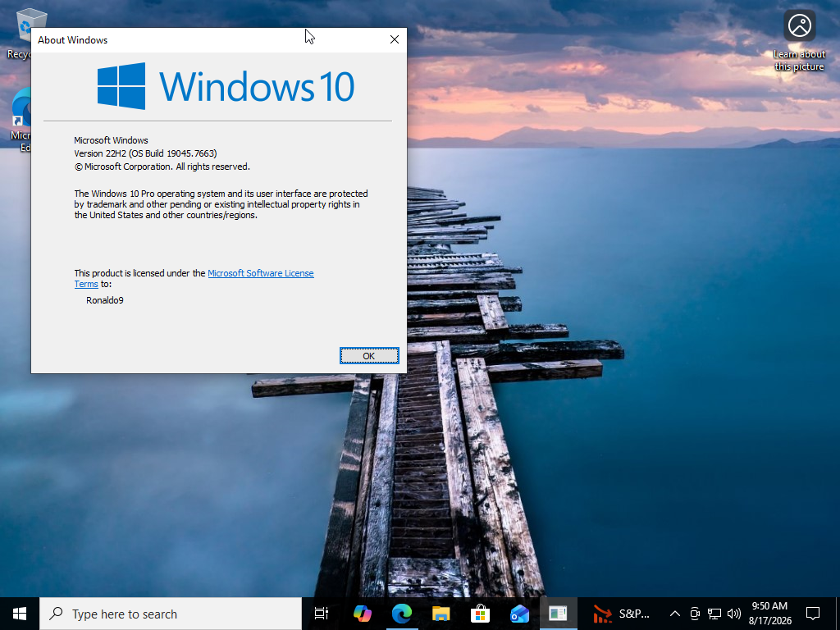This screenshot has width=840, height=630.
Task: Launch Copilot from the taskbar
Action: (x=362, y=614)
